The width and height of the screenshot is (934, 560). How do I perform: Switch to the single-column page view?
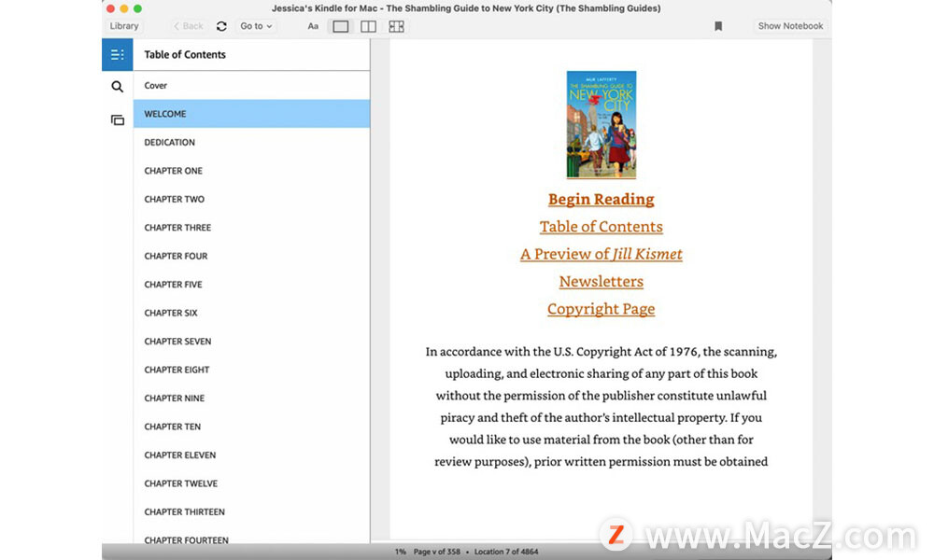tap(341, 26)
